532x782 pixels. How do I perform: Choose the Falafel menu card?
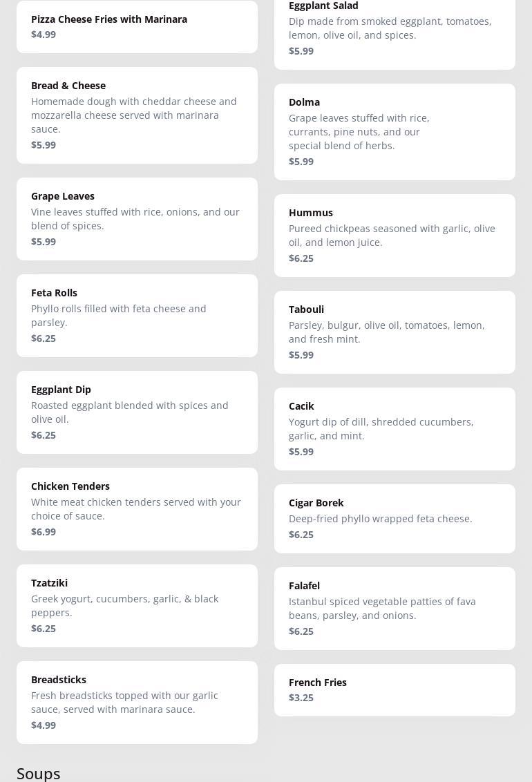coord(395,608)
